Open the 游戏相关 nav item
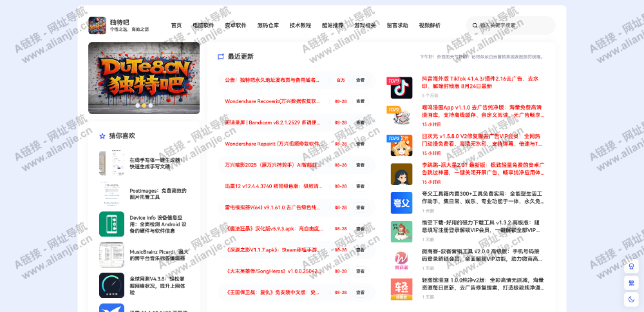Viewport: 644px width, 312px height. 365,26
